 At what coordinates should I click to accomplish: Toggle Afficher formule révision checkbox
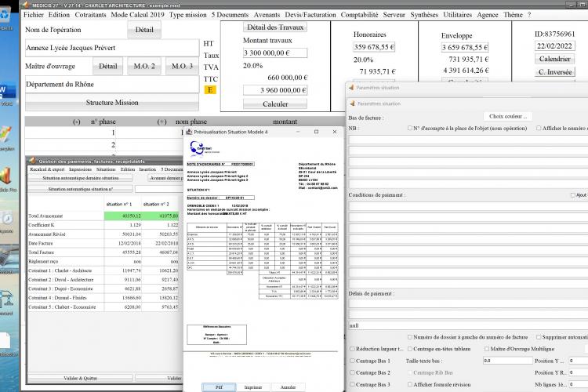click(x=410, y=384)
